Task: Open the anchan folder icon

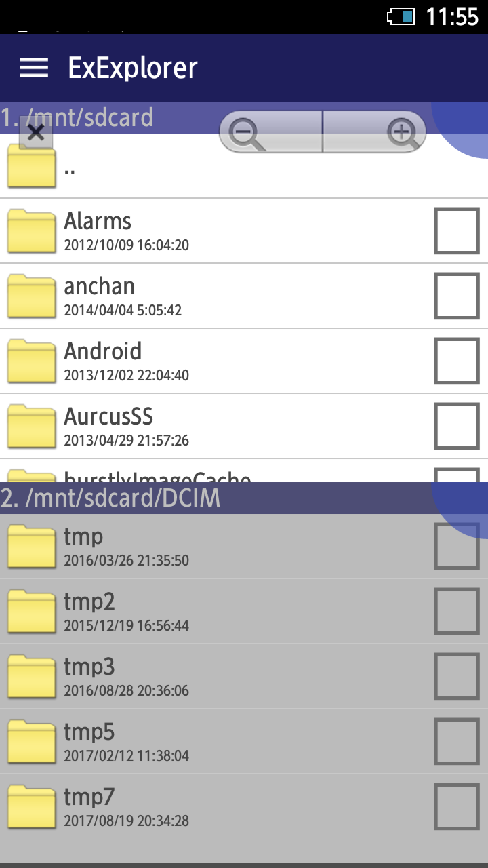Action: point(31,296)
